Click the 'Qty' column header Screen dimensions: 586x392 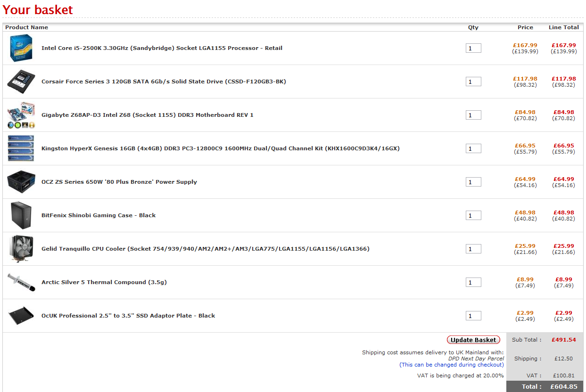(473, 27)
